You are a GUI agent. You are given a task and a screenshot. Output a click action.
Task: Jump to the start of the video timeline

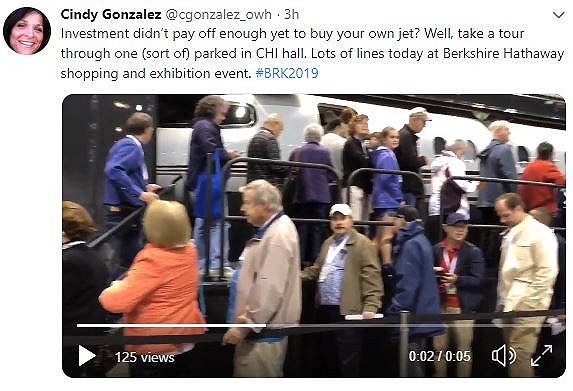click(78, 325)
